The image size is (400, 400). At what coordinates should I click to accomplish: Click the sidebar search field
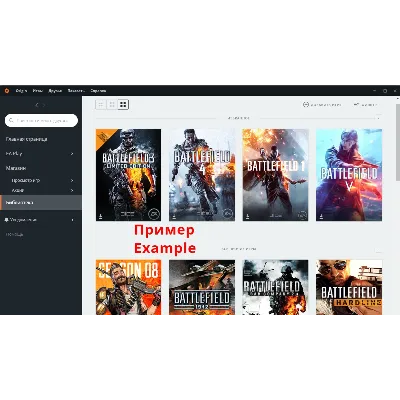[41, 120]
